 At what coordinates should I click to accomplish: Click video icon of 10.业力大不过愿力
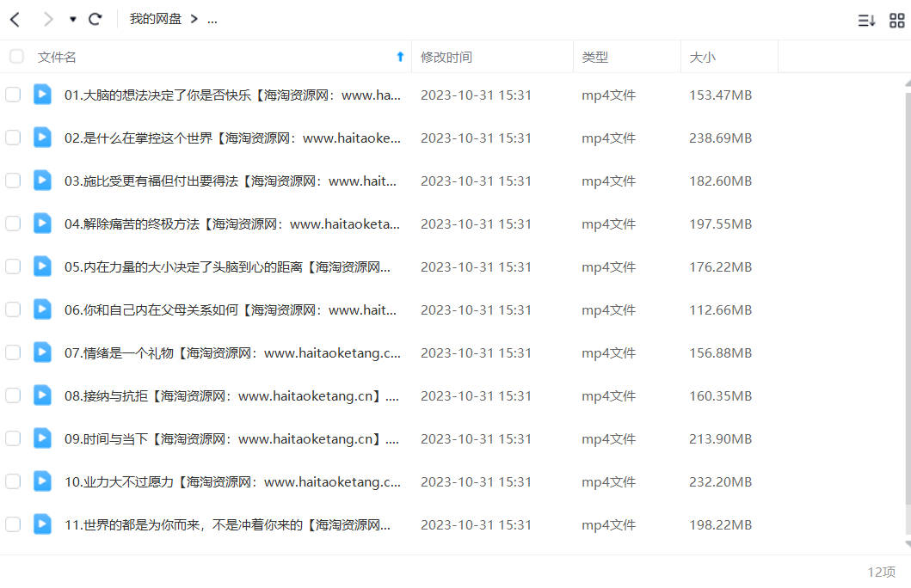42,481
